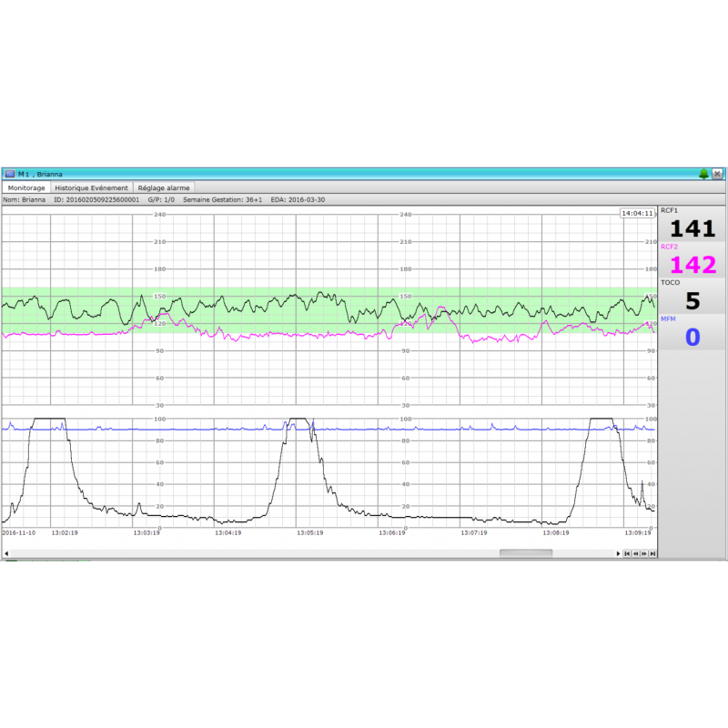Click the RCF1 label in the side panel

tap(669, 211)
